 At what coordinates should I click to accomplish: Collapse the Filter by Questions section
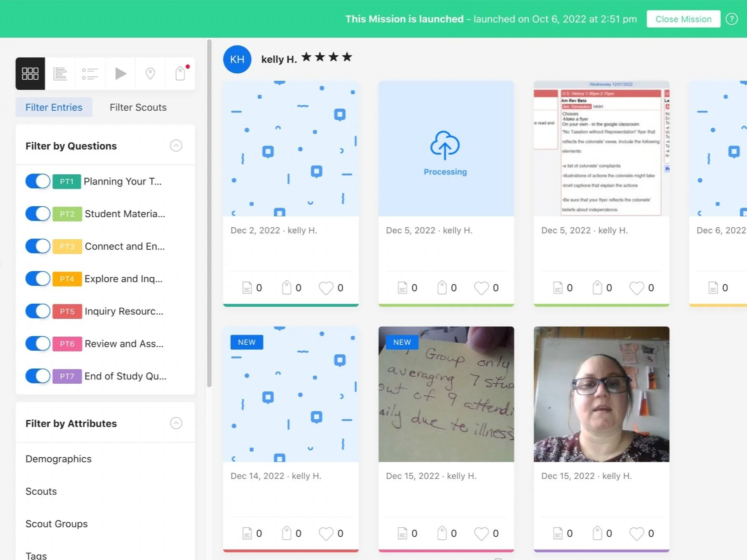[x=176, y=146]
